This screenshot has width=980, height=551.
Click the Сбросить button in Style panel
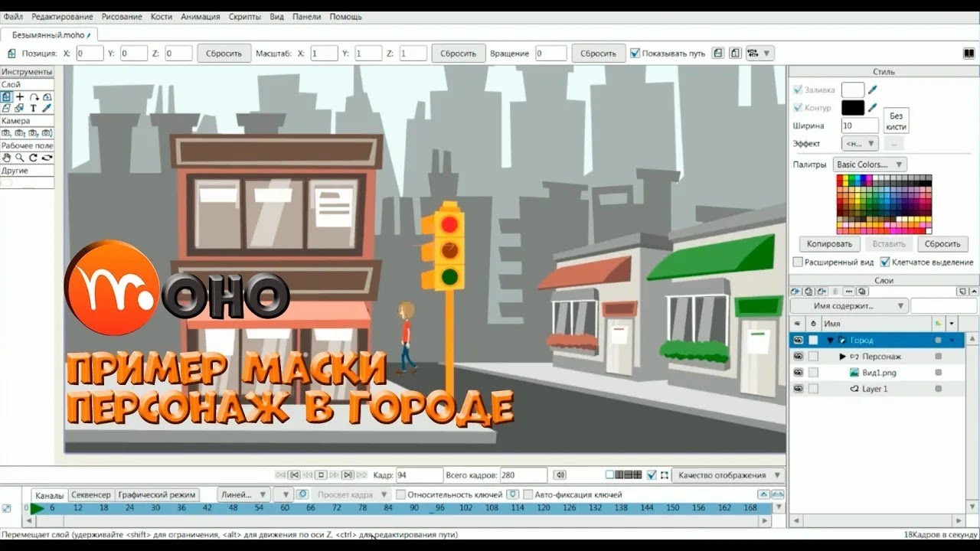[x=942, y=244]
